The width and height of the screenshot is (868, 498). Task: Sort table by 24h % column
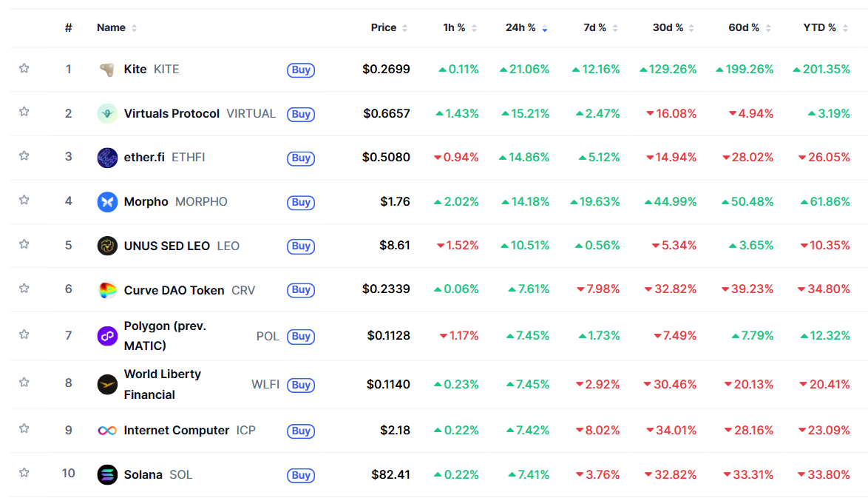[521, 28]
